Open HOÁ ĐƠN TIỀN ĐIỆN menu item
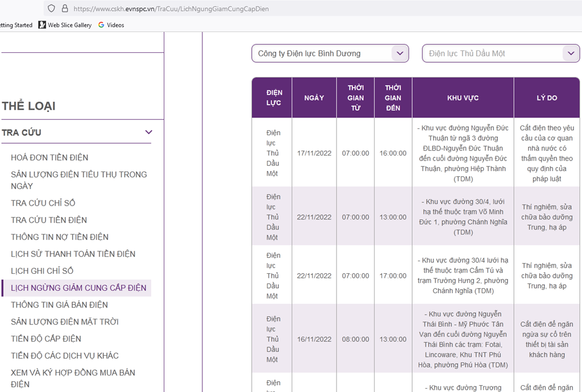582x392 pixels. click(49, 157)
